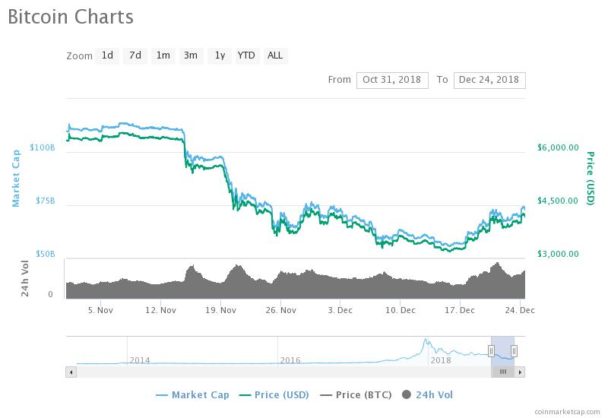Viewport: 608px width, 418px height.
Task: Click the right scroll arrow in navigator
Action: click(520, 372)
